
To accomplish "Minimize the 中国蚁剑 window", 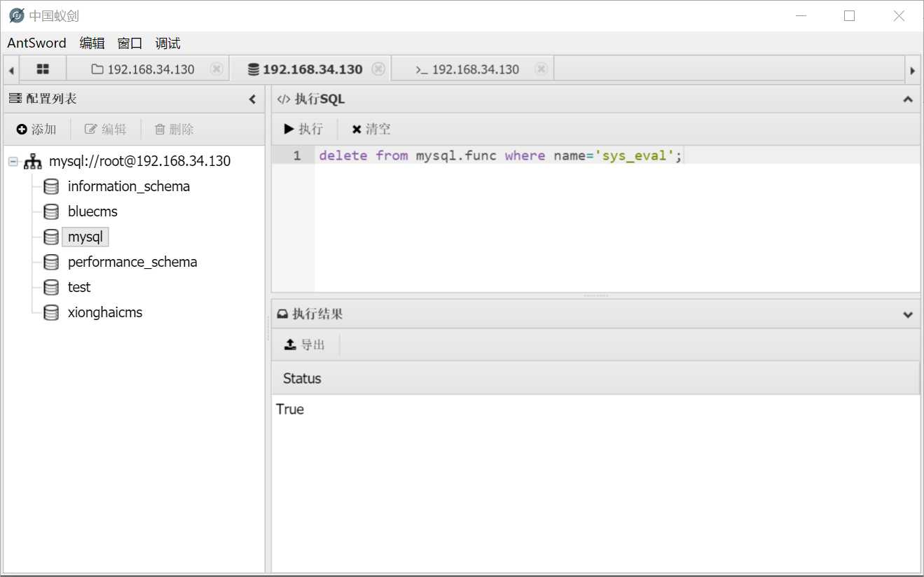I will pos(801,15).
